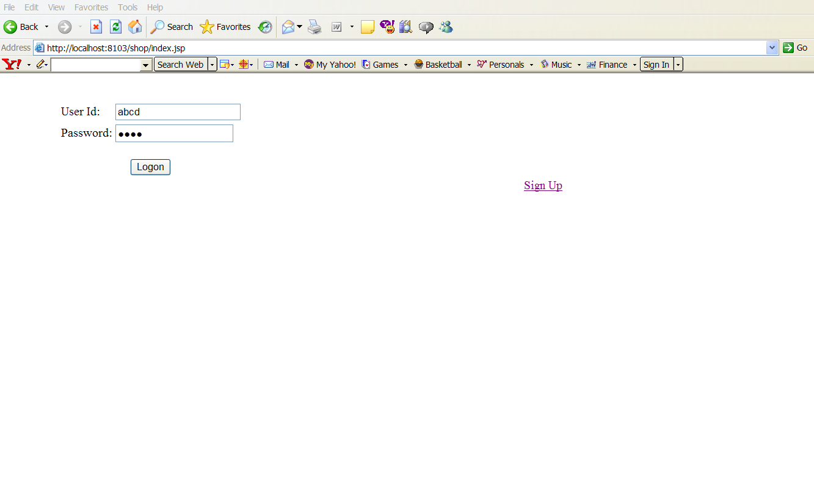Screen dimensions: 814x504
Task: Open the History icon in toolbar
Action: pyautogui.click(x=265, y=27)
